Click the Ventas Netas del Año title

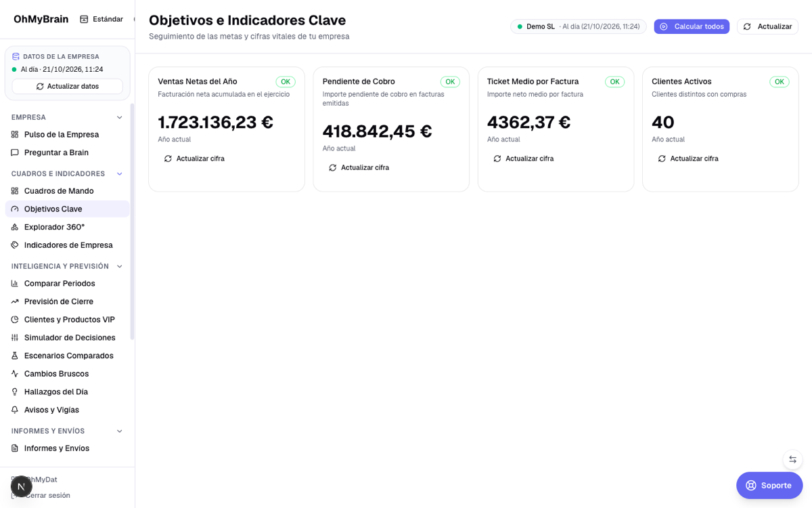point(198,81)
